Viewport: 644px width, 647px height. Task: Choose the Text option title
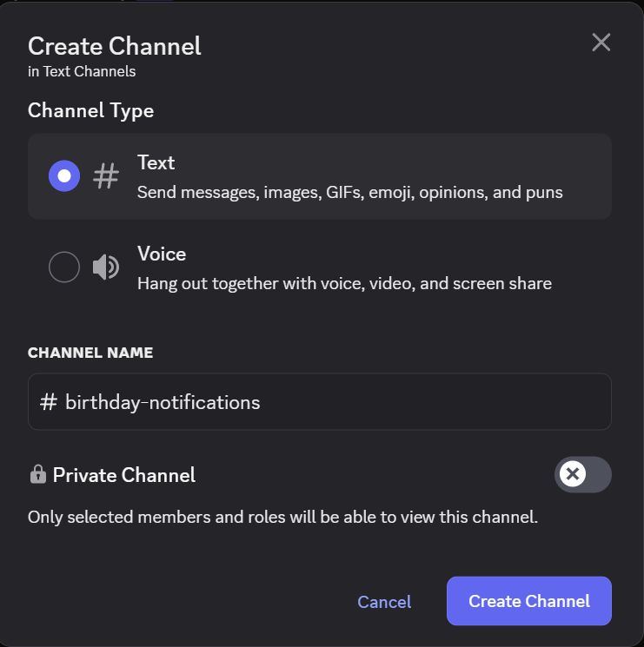click(156, 162)
